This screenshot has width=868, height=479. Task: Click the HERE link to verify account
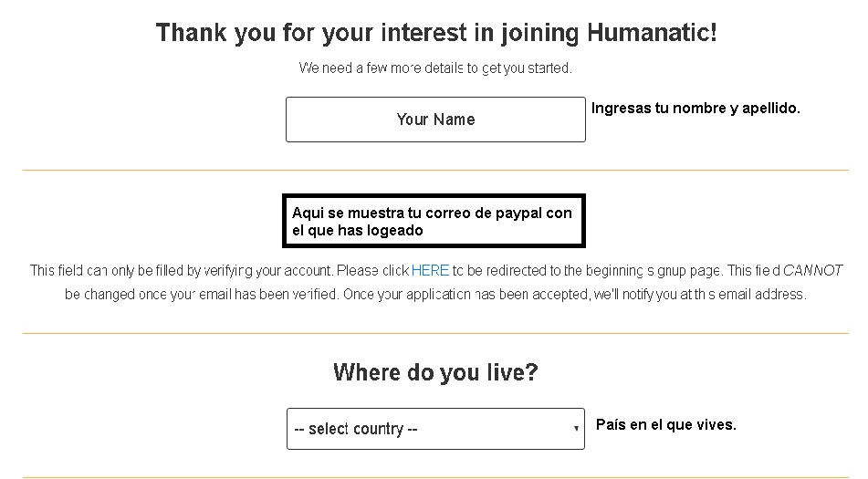pos(430,271)
